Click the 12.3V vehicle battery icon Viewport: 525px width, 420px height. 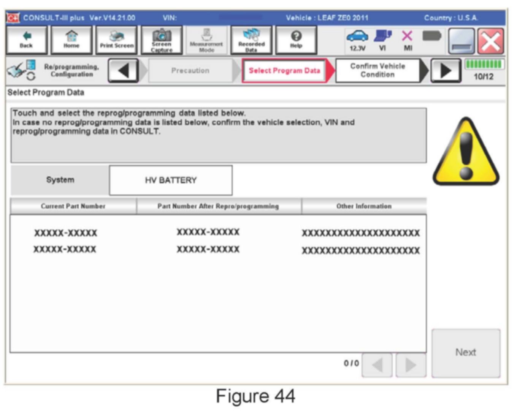pyautogui.click(x=357, y=40)
